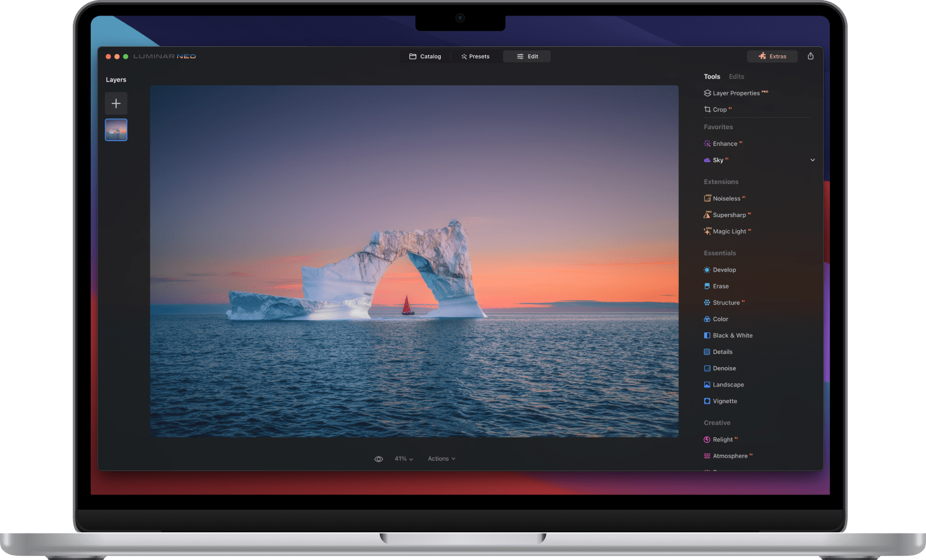Open the Enhance AI tool icon
Screen dimensions: 926x560
[707, 144]
